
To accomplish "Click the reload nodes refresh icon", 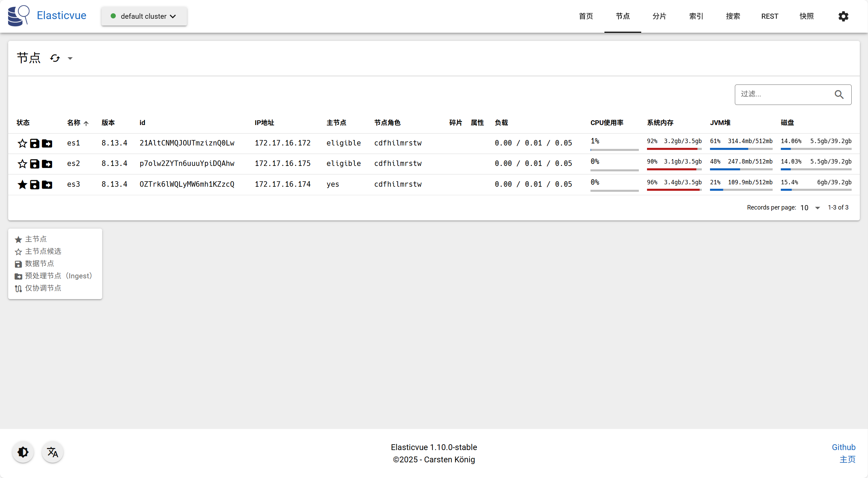I will tap(55, 58).
